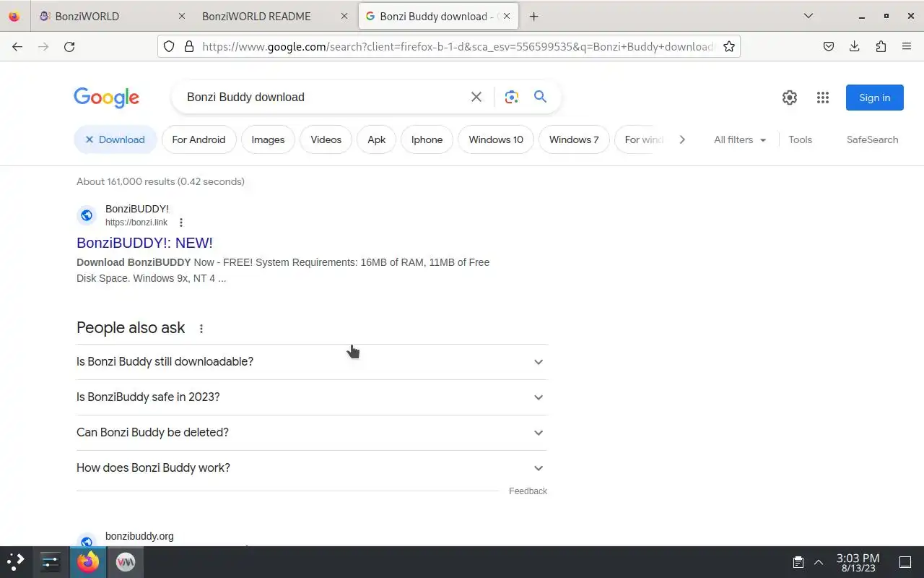Click Firefox icon in the taskbar
This screenshot has width=924, height=578.
click(88, 561)
